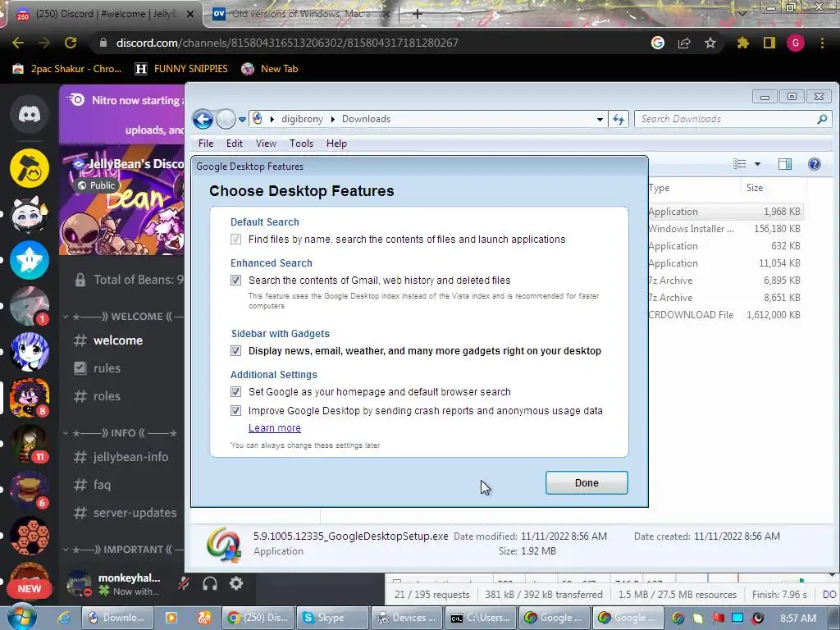Open the Chrome three-dot menu
840x630 pixels.
click(822, 43)
